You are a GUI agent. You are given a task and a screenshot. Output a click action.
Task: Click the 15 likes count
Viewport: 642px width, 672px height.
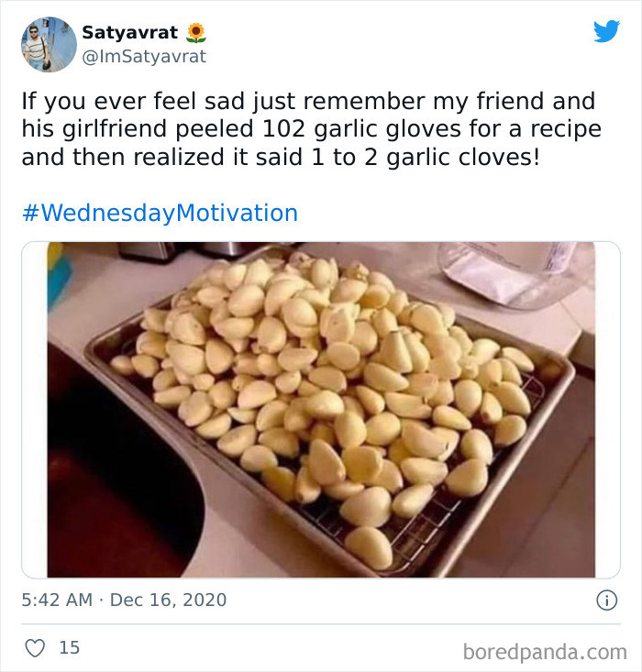tap(69, 647)
